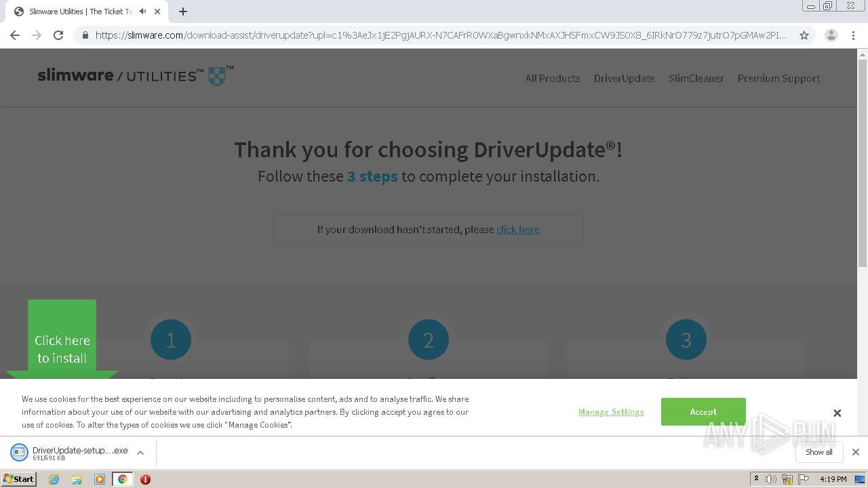The height and width of the screenshot is (488, 868).
Task: Select step 1 circle
Action: tap(171, 340)
